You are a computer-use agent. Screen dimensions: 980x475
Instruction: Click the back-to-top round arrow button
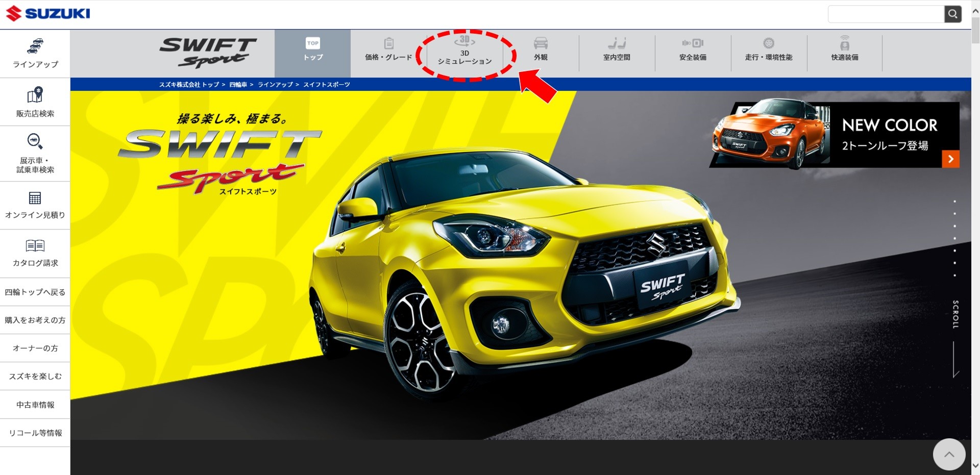[949, 454]
